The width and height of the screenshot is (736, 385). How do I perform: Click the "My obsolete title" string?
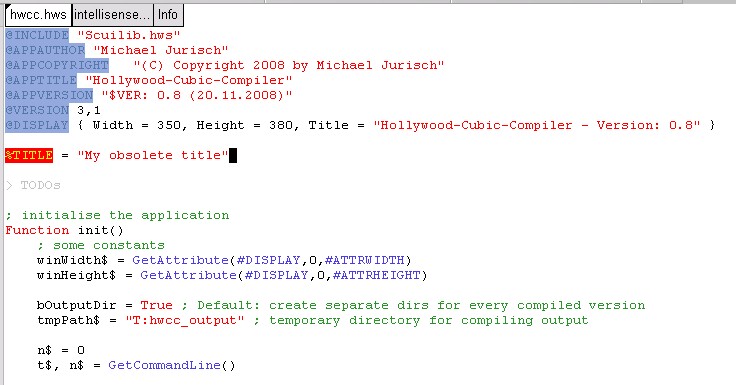point(153,155)
